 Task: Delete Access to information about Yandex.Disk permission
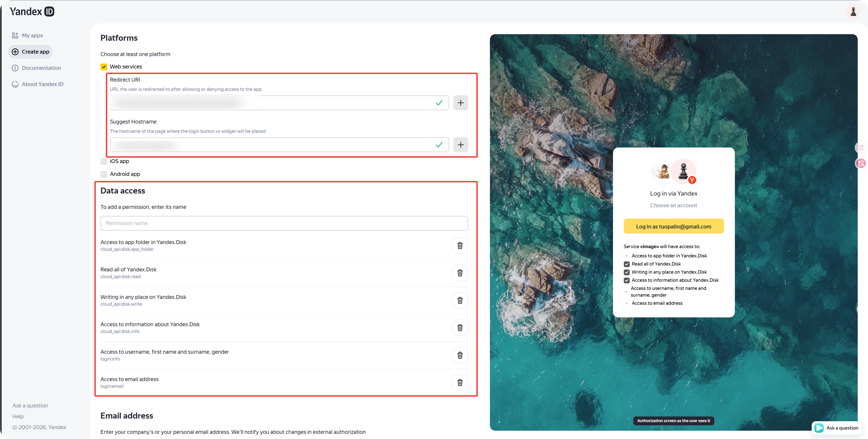pyautogui.click(x=459, y=327)
